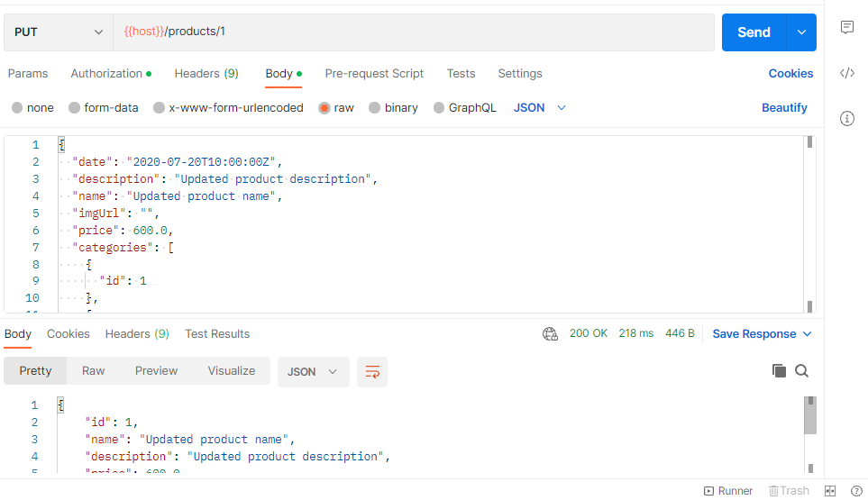Viewport: 868px width, 500px height.
Task: Click the network globe icon near 200 OK
Action: coord(550,333)
